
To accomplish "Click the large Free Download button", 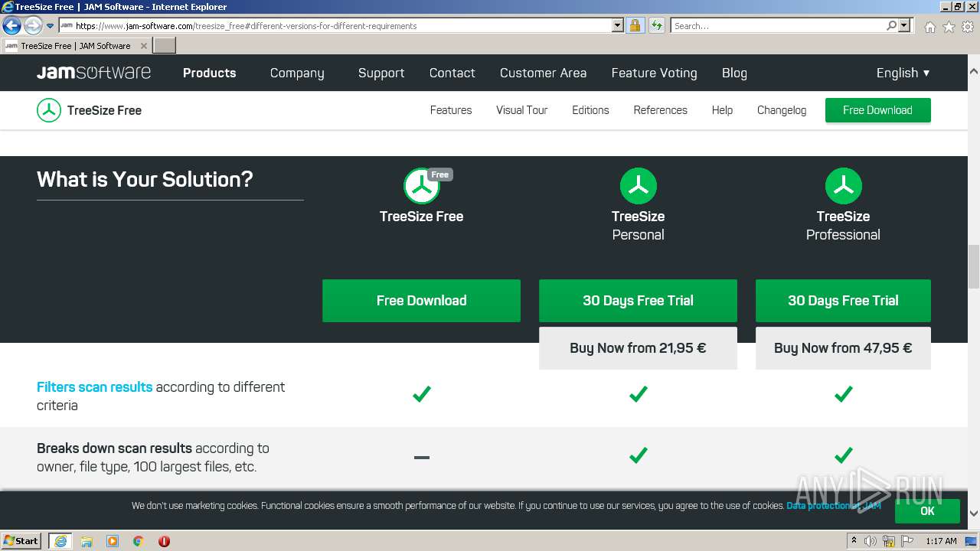I will coord(421,301).
